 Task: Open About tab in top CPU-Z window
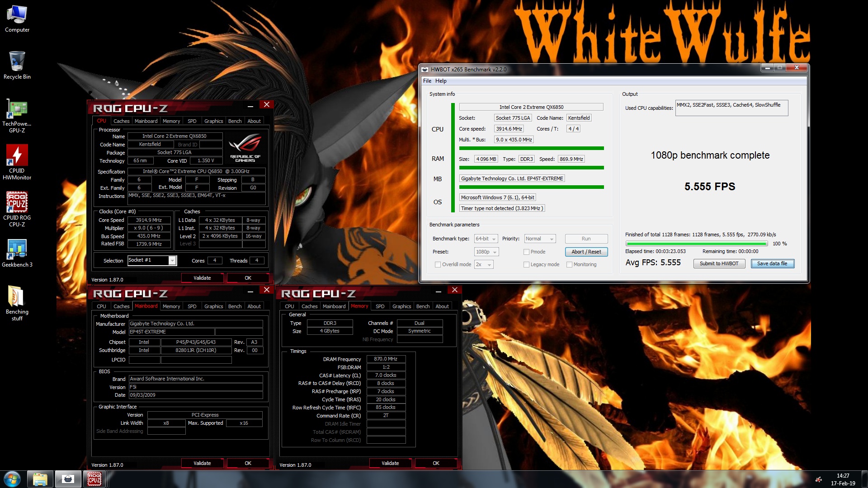(254, 121)
